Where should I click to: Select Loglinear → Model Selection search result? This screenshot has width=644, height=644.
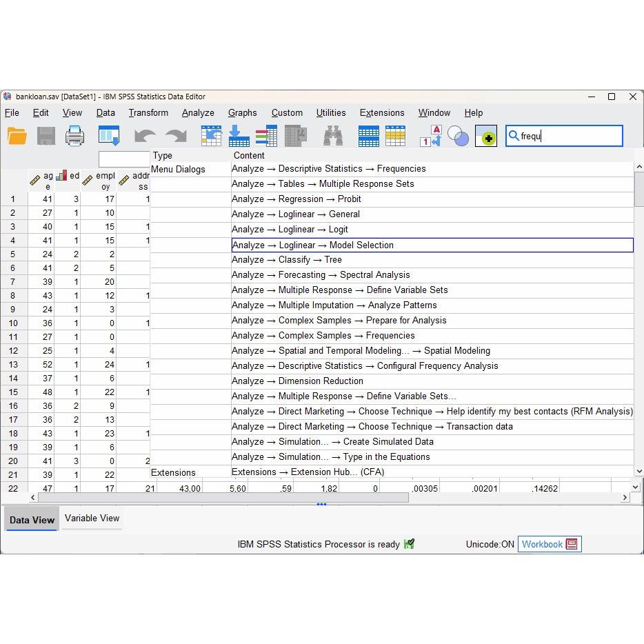click(x=312, y=245)
